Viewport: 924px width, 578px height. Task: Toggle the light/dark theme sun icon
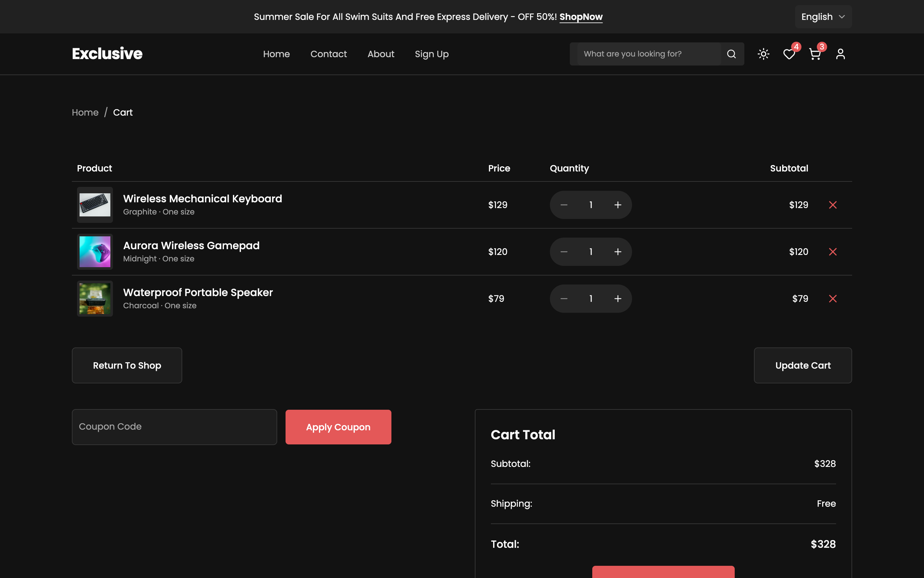(x=763, y=54)
